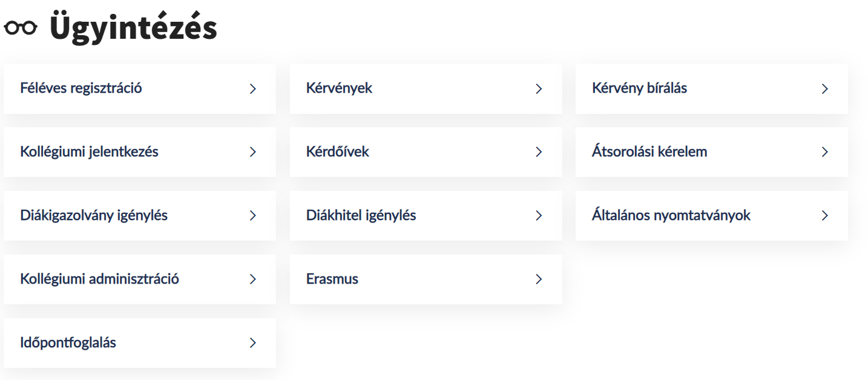Click the arrow beside Diákigazolvány igénylés
This screenshot has height=380, width=868.
click(253, 216)
